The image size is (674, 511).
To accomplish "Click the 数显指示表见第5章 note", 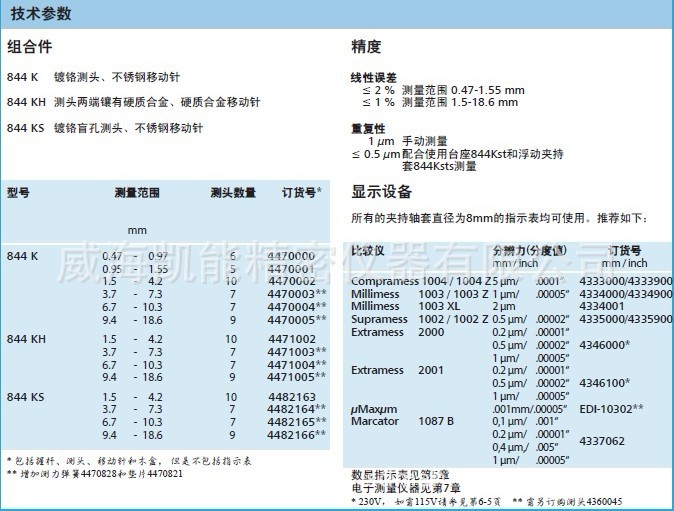I will click(x=400, y=475).
